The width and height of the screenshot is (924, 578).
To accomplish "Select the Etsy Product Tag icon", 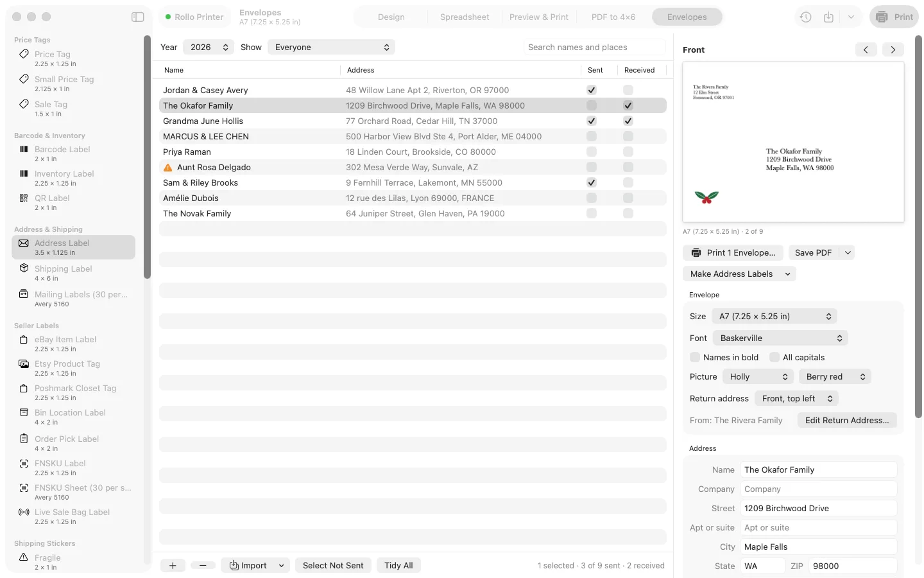I will (x=24, y=363).
